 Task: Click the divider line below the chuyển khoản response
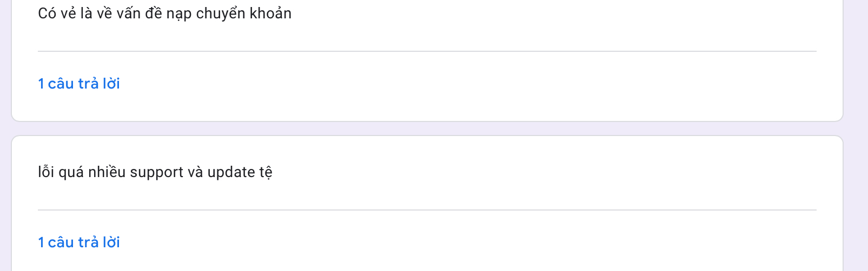tap(427, 51)
